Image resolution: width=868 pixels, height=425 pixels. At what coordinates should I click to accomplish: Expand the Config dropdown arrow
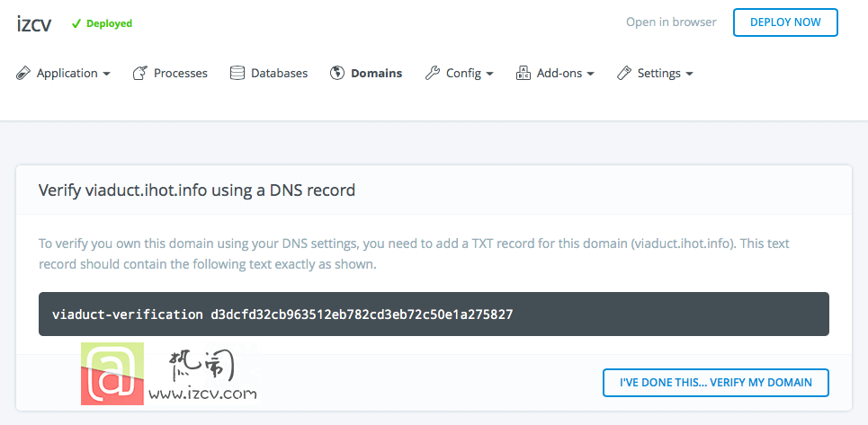tap(490, 74)
